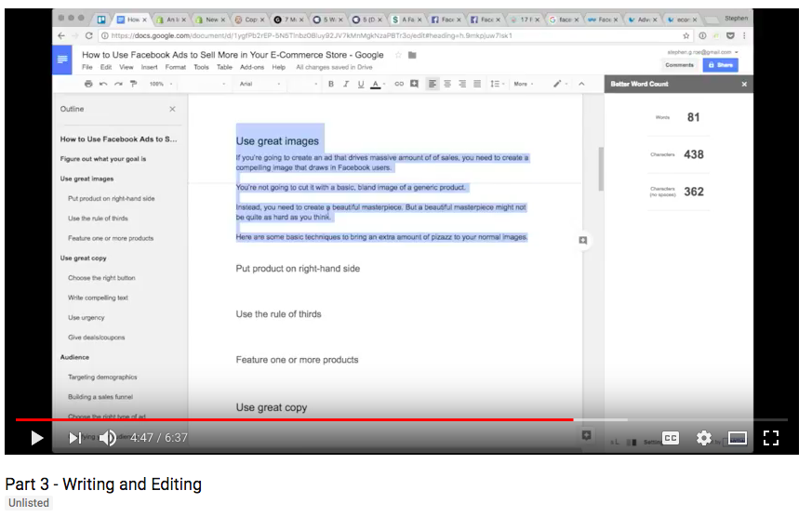The width and height of the screenshot is (812, 517).
Task: Open the Insert menu
Action: coord(149,67)
